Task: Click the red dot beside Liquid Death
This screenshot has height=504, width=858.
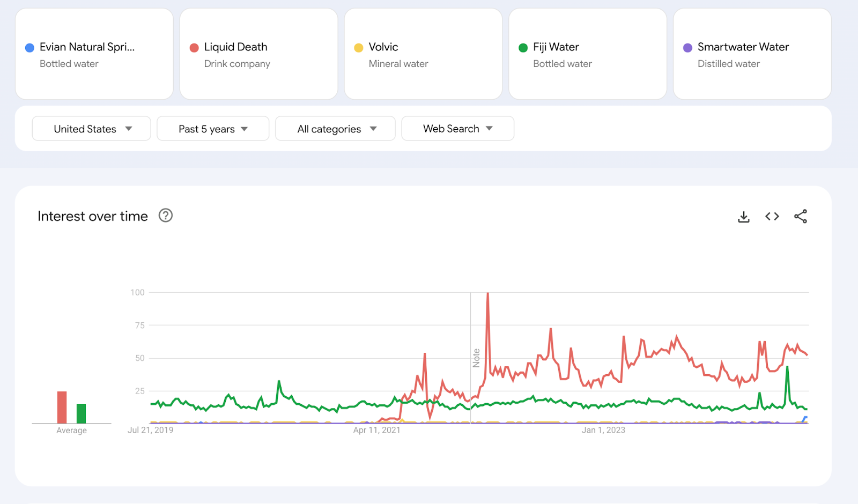Action: coord(194,48)
